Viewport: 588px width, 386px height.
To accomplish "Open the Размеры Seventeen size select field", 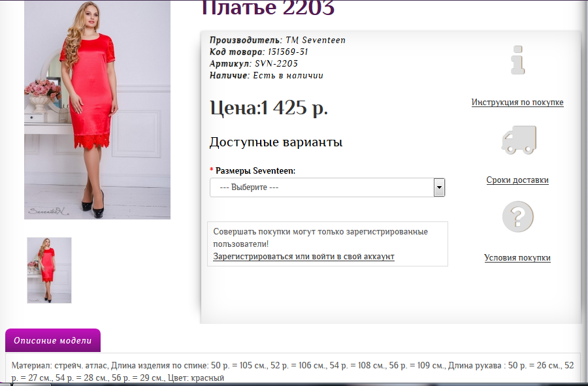I will [x=327, y=187].
